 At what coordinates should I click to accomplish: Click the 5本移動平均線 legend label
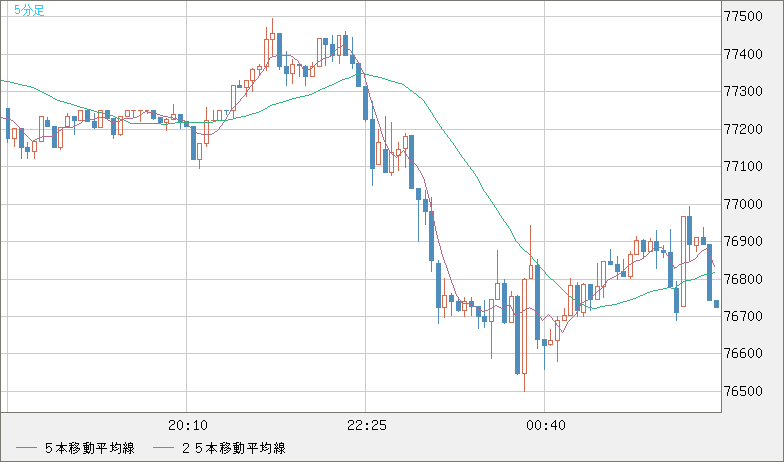(x=90, y=448)
